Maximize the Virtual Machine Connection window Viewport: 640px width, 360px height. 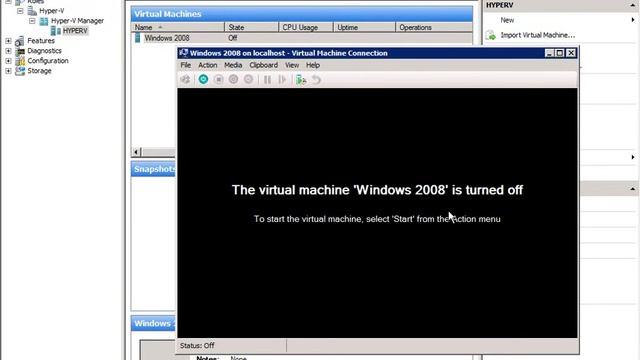(x=560, y=53)
